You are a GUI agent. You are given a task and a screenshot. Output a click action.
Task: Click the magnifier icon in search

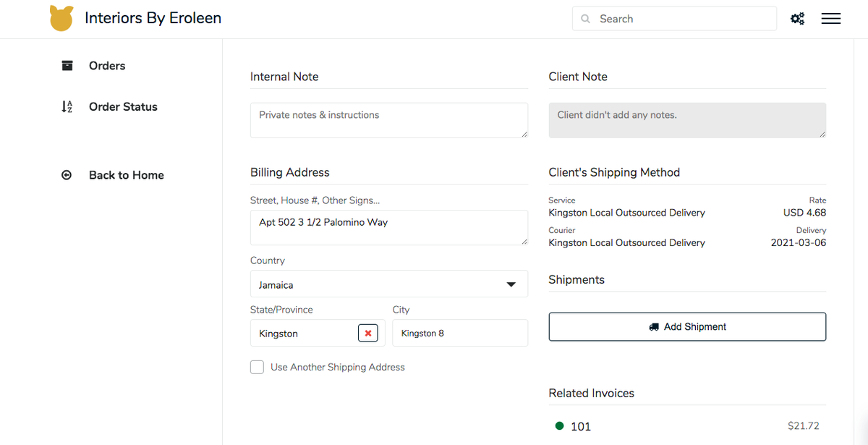[586, 19]
